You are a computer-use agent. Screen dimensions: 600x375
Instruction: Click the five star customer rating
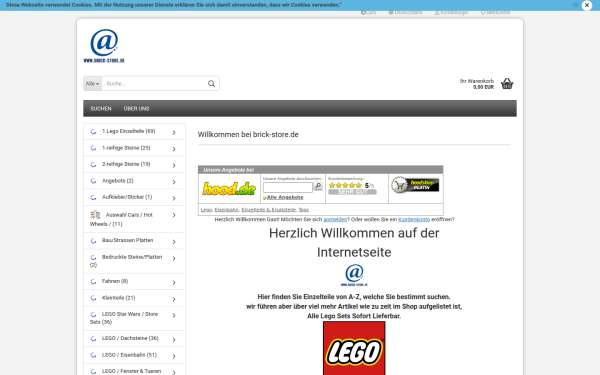tap(345, 185)
